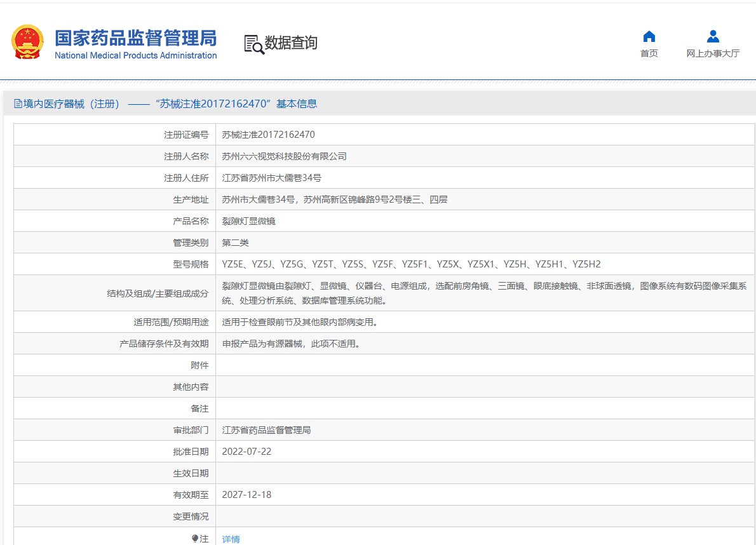Click product name 裂隙灯显微镜
This screenshot has height=545, width=756.
click(248, 221)
